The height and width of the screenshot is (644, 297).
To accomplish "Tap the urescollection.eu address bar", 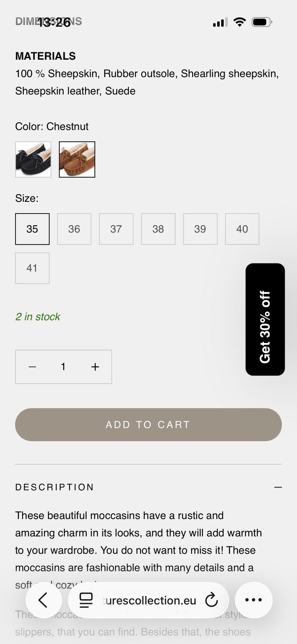I will (148, 600).
